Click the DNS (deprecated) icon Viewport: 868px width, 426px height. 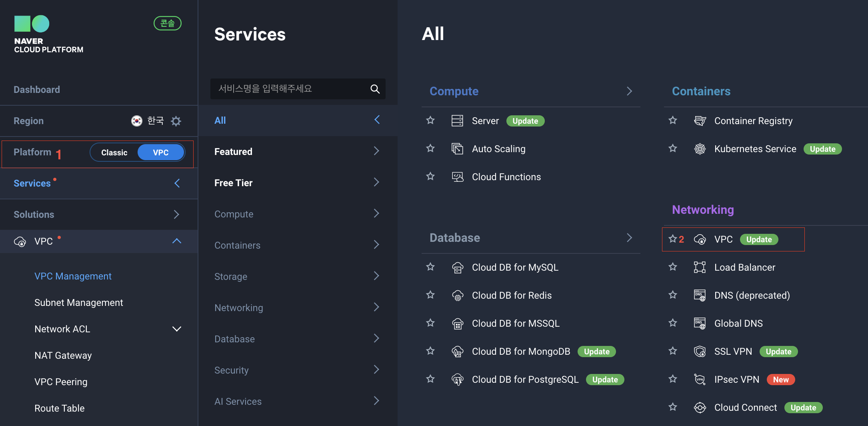click(x=700, y=295)
